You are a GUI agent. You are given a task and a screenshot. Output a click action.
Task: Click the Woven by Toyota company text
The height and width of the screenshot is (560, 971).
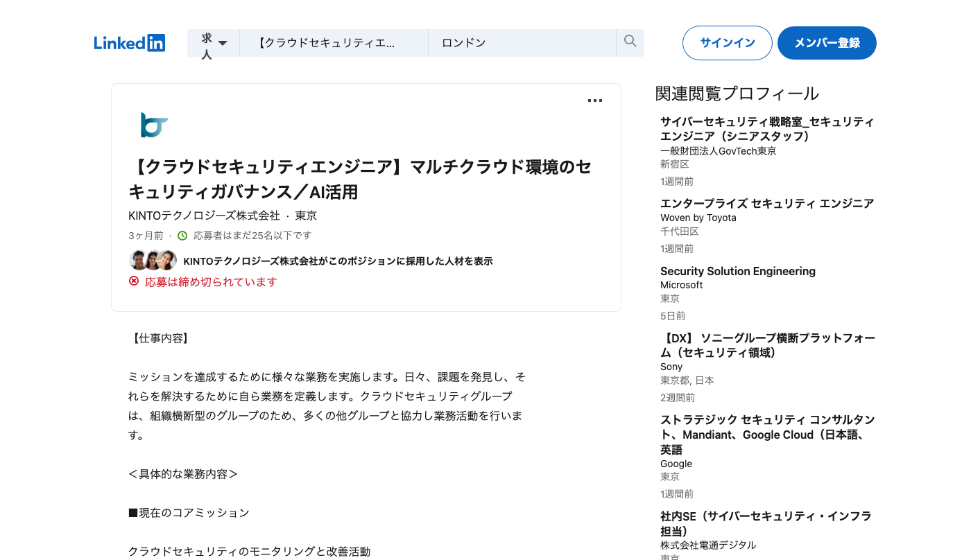[698, 218]
